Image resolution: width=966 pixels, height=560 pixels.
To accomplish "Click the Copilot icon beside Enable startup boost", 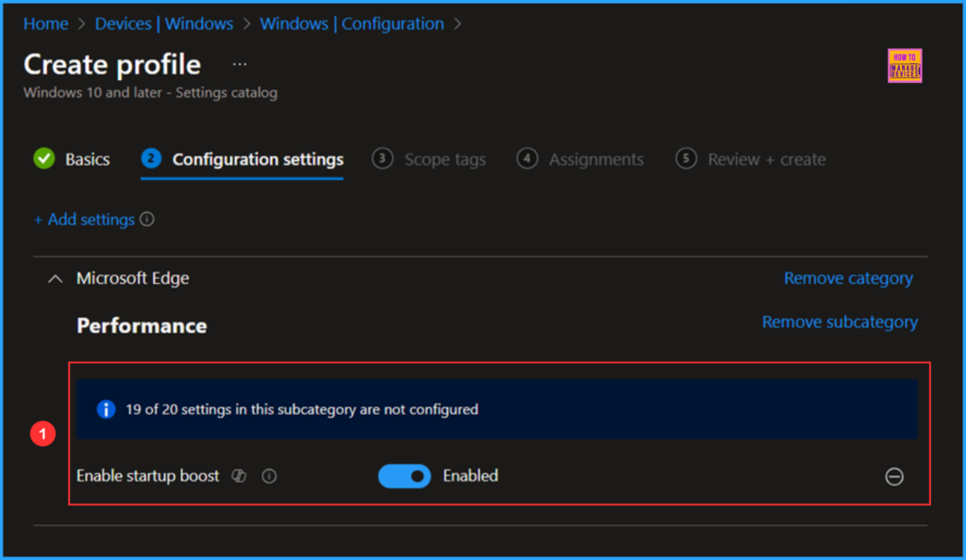I will (x=239, y=476).
